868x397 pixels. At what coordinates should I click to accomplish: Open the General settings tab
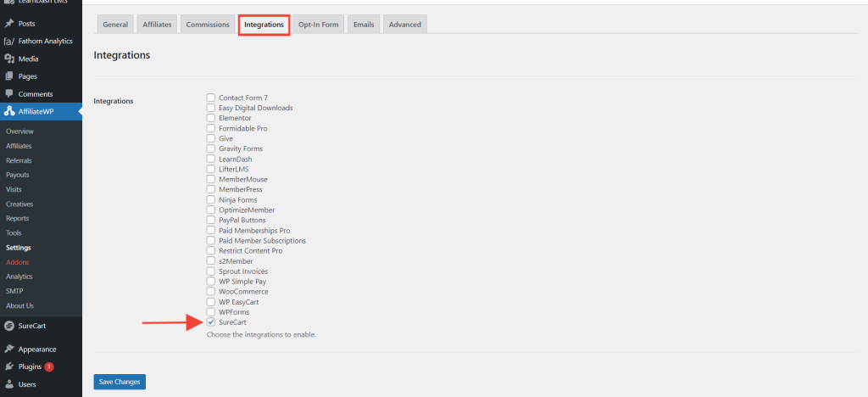[x=115, y=25]
